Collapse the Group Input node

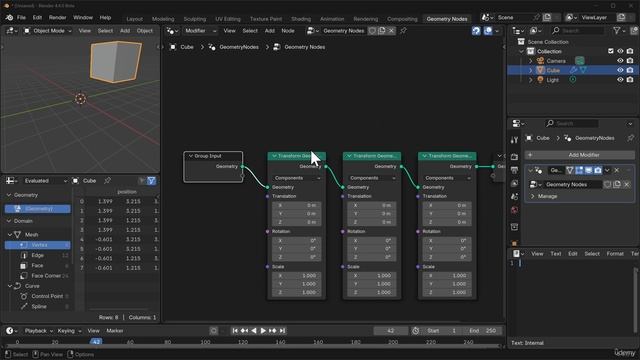pos(190,156)
